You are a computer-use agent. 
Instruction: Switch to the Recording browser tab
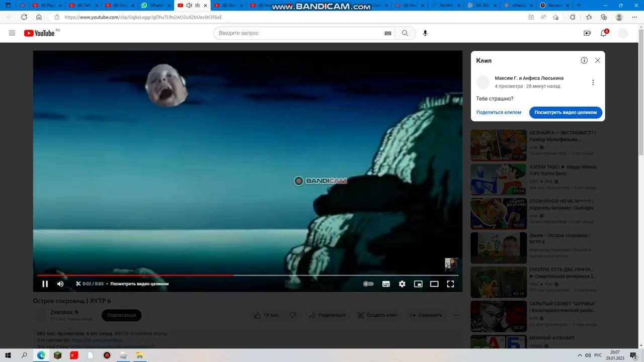(554, 6)
